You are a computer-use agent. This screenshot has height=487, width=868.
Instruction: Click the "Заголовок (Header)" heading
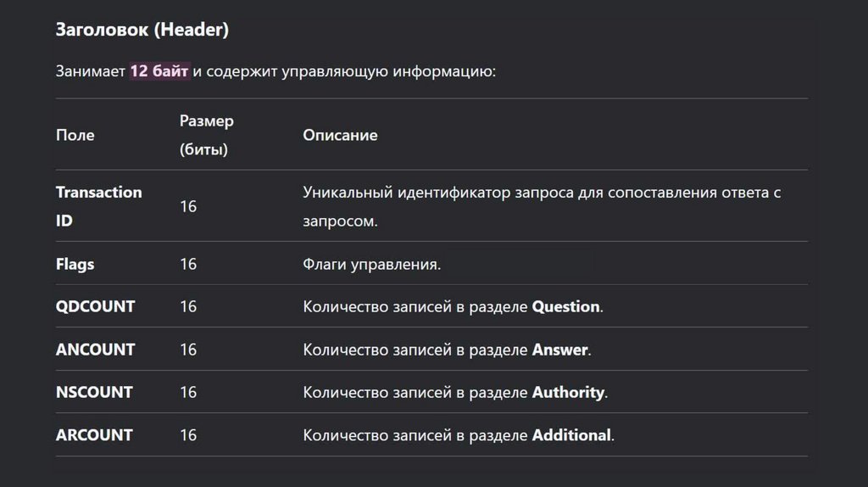(142, 30)
